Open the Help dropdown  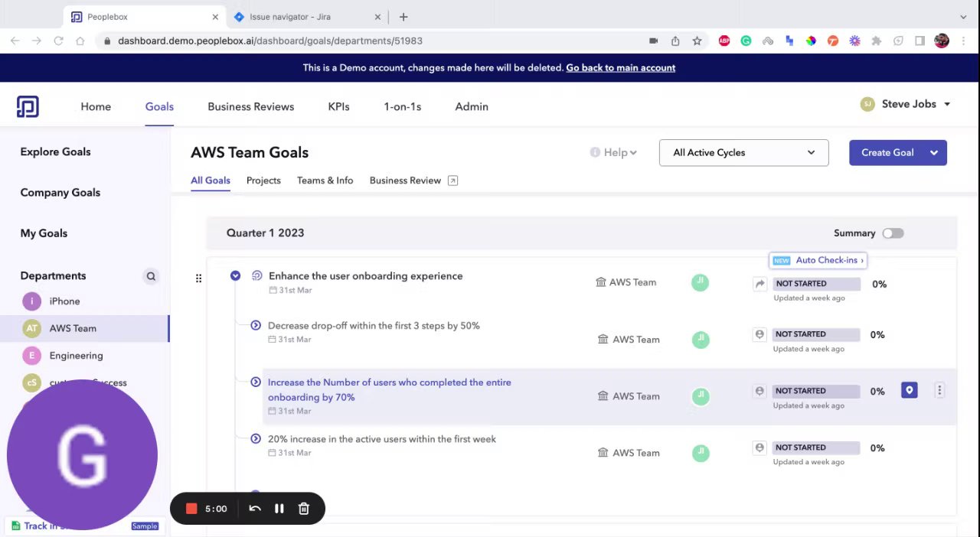tap(620, 152)
